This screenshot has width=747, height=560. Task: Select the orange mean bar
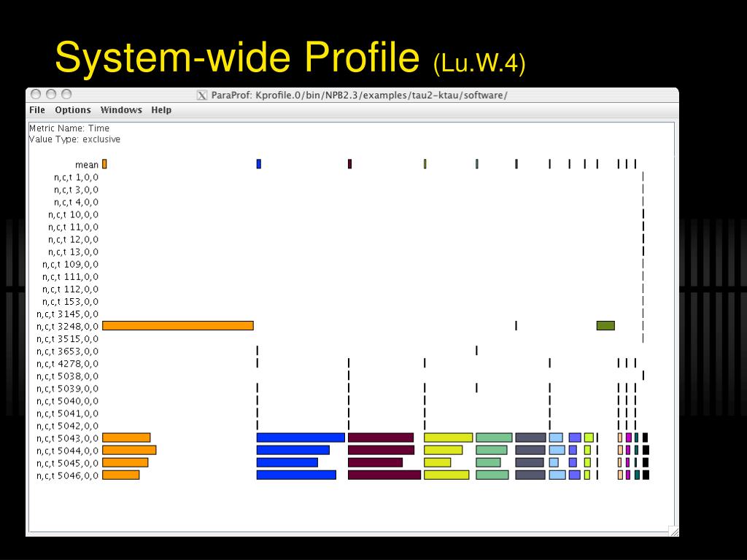[105, 164]
